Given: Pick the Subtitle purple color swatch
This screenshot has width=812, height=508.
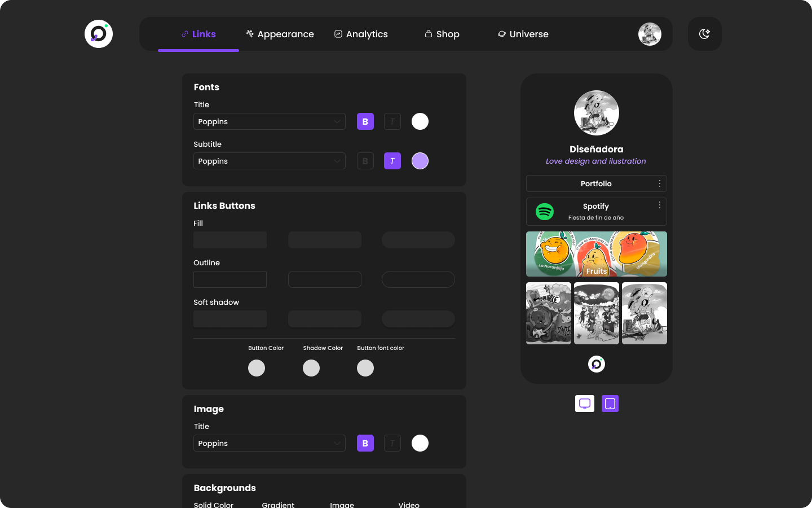Looking at the screenshot, I should click(x=420, y=161).
